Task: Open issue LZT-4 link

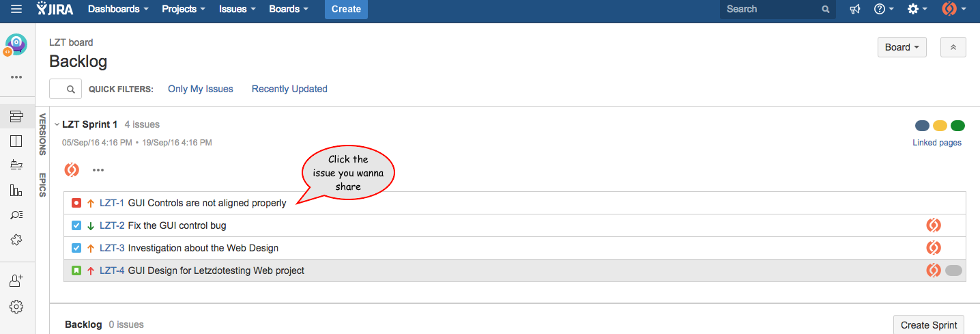Action: coord(112,270)
